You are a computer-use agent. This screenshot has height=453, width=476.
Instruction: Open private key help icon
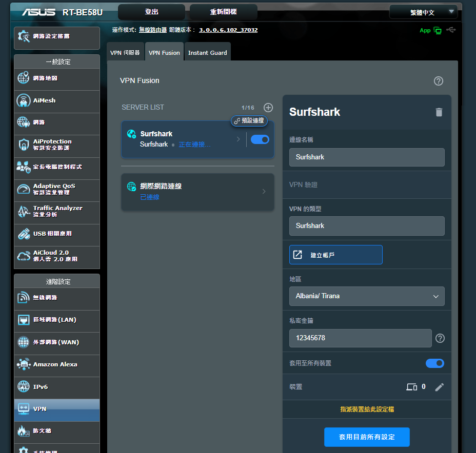pyautogui.click(x=440, y=338)
